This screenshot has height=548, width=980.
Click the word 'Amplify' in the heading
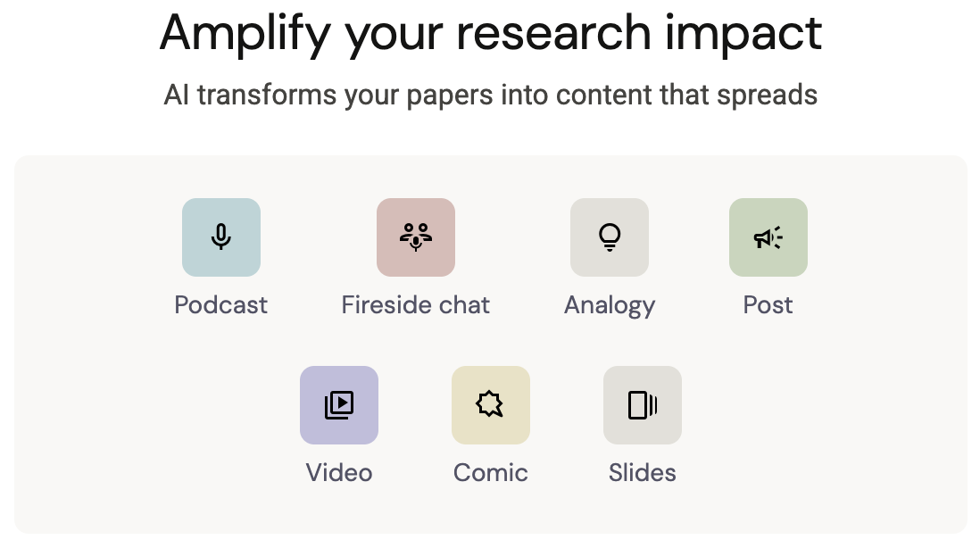pyautogui.click(x=243, y=34)
